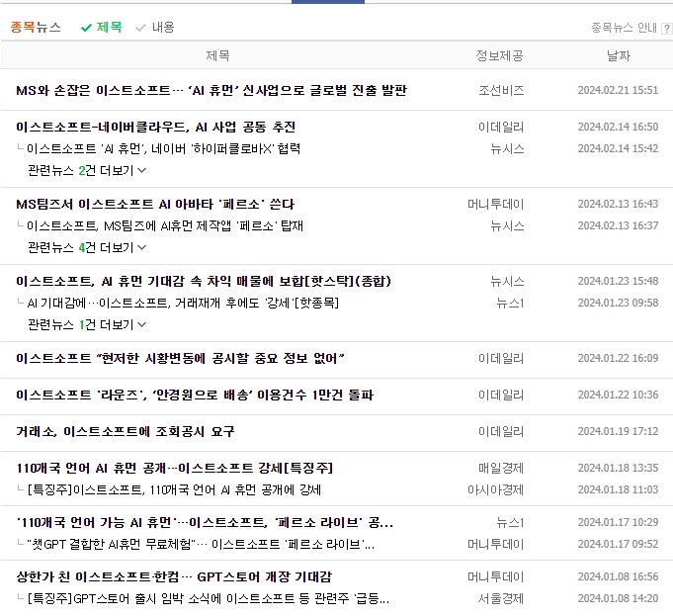Screen dimensions: 673x616
Task: Click date 2024.01.08 16:56
Action: click(x=618, y=576)
